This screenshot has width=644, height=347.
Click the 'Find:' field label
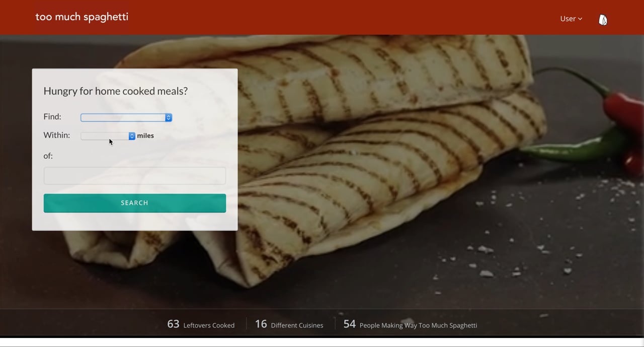(x=52, y=117)
